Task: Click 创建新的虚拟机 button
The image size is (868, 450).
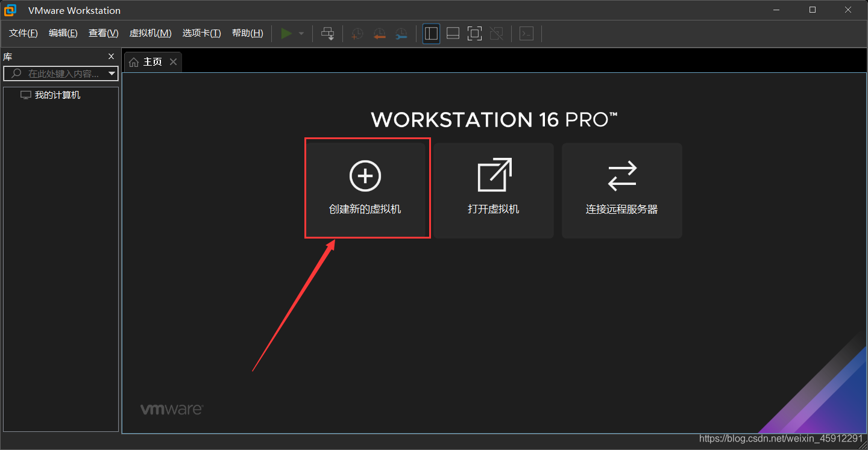Action: tap(365, 190)
